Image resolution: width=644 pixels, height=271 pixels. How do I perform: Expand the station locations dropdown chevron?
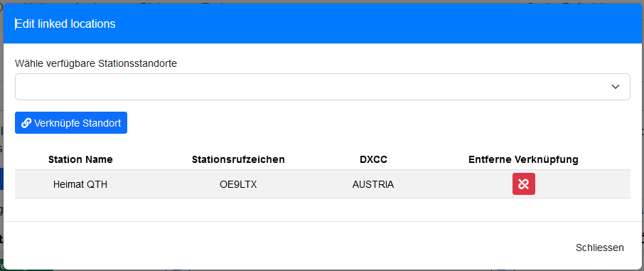pos(616,87)
